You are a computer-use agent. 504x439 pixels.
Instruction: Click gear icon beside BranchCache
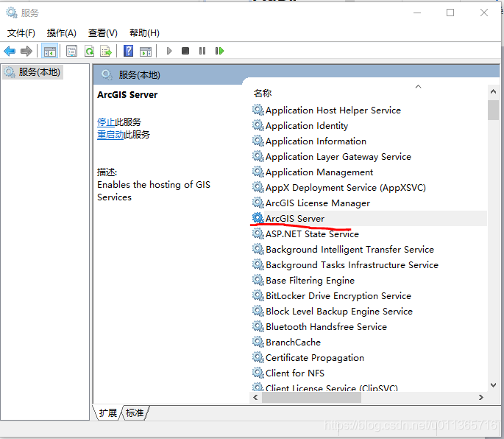(258, 342)
